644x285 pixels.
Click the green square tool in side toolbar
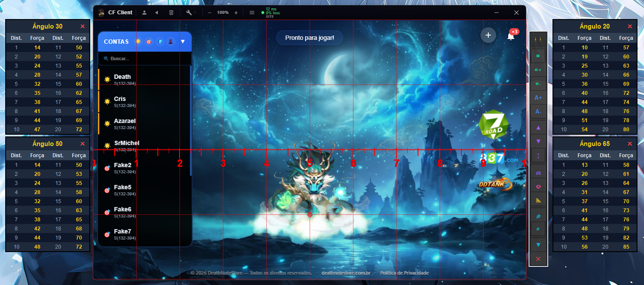[538, 56]
